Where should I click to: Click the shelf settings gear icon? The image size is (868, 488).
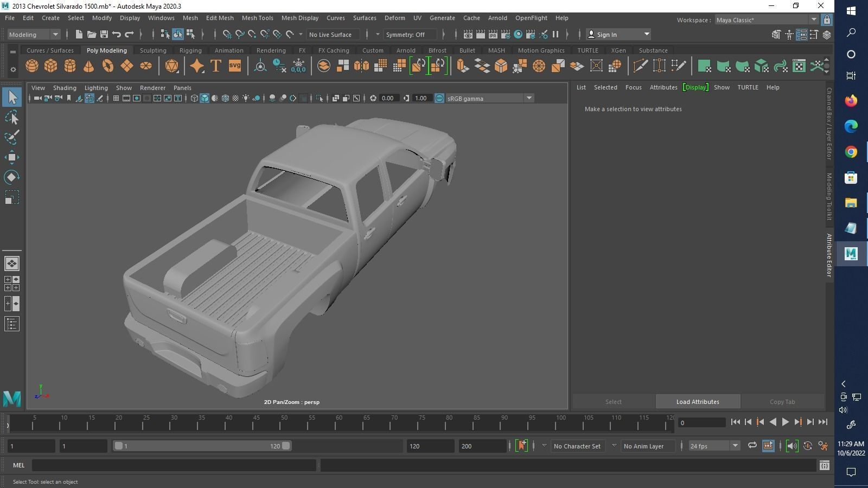coord(13,69)
